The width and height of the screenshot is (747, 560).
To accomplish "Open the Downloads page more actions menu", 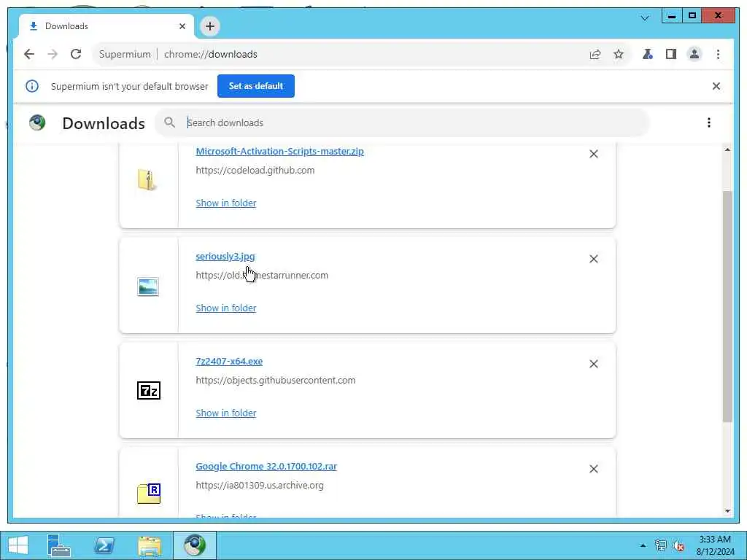I will click(709, 122).
